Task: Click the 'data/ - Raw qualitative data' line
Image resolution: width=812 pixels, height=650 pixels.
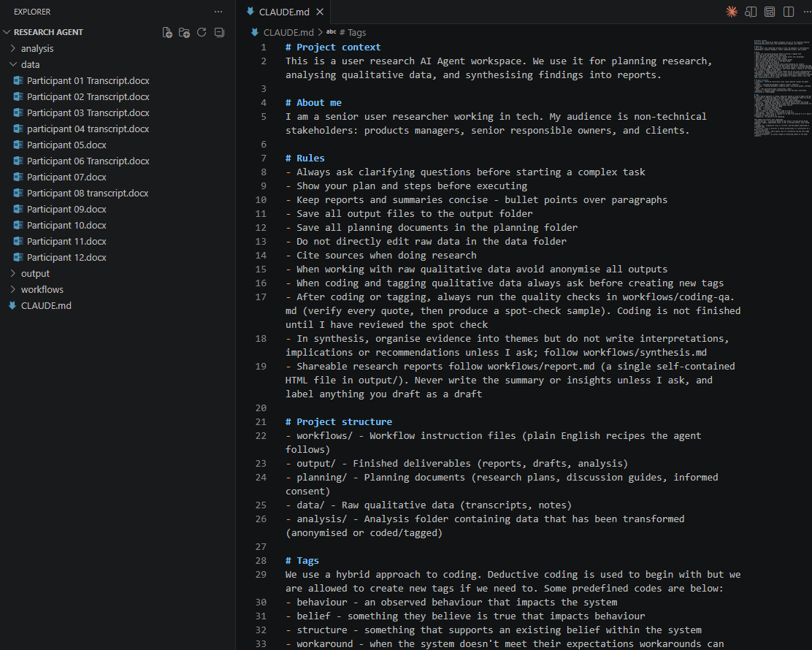Action: [428, 505]
